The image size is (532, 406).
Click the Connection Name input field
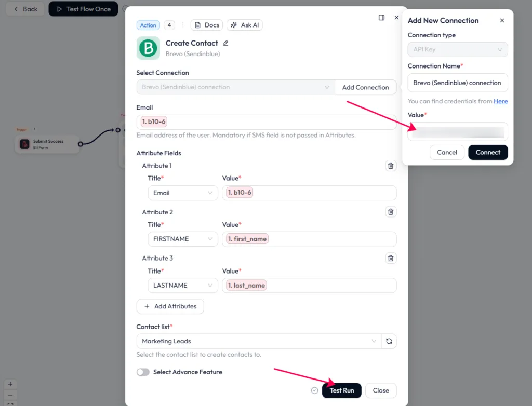[x=457, y=83]
